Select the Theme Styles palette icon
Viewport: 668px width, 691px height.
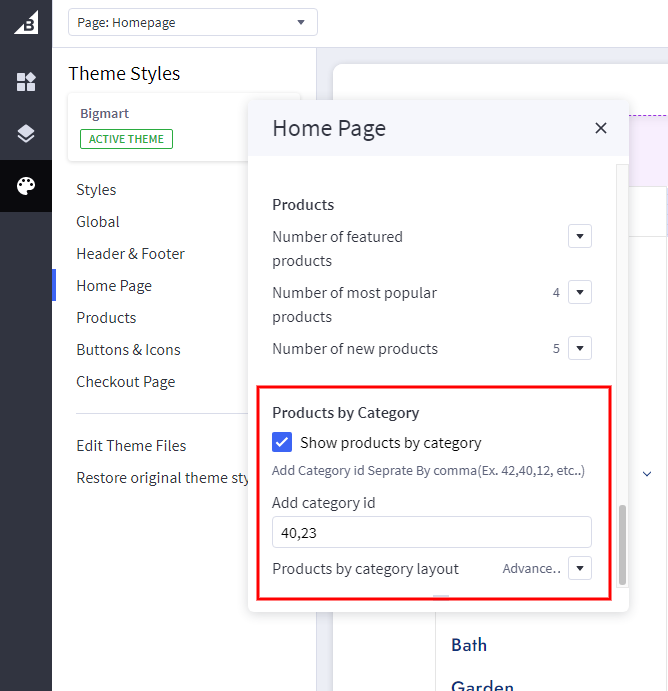[26, 187]
